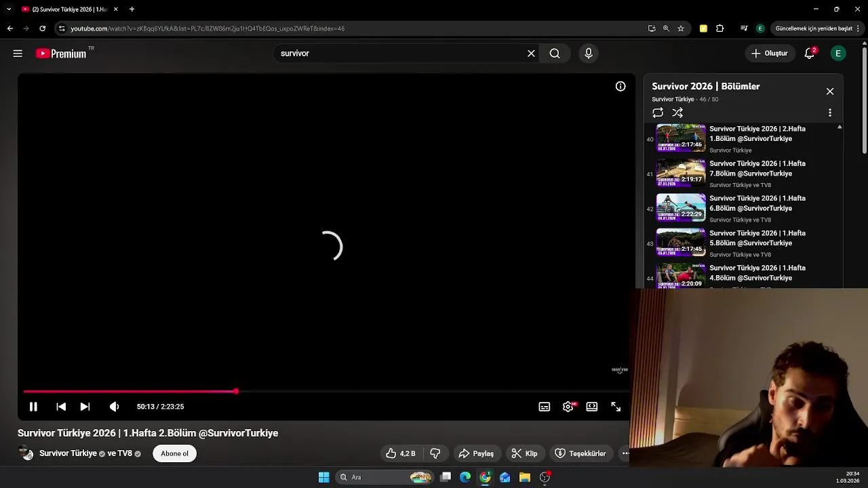
Task: Mute the video volume
Action: [114, 407]
